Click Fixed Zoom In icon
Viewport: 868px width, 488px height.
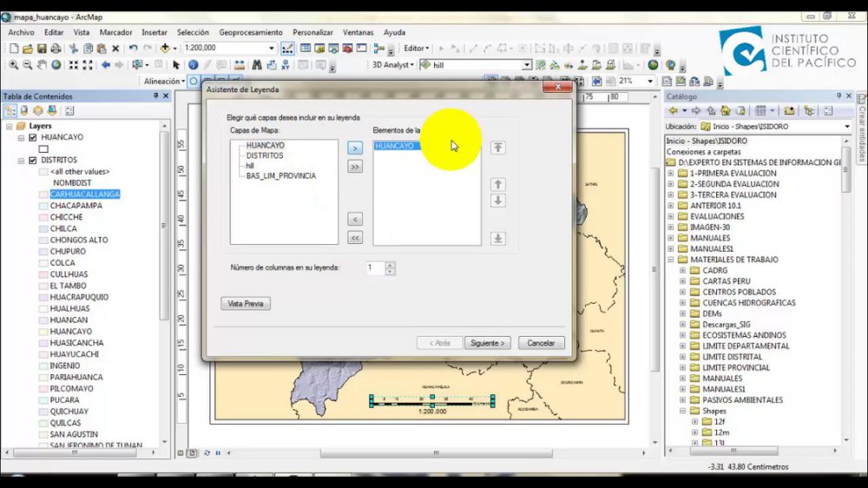(x=73, y=65)
